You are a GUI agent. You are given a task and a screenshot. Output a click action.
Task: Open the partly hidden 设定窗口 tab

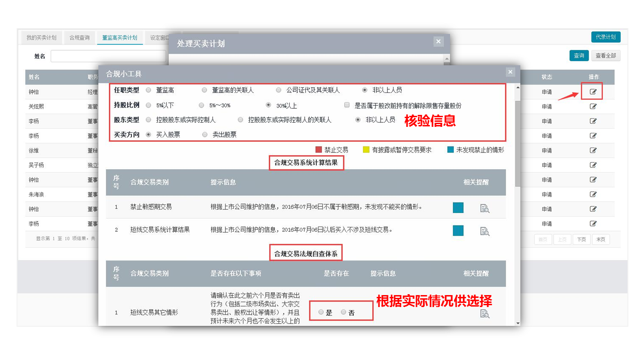(x=158, y=38)
